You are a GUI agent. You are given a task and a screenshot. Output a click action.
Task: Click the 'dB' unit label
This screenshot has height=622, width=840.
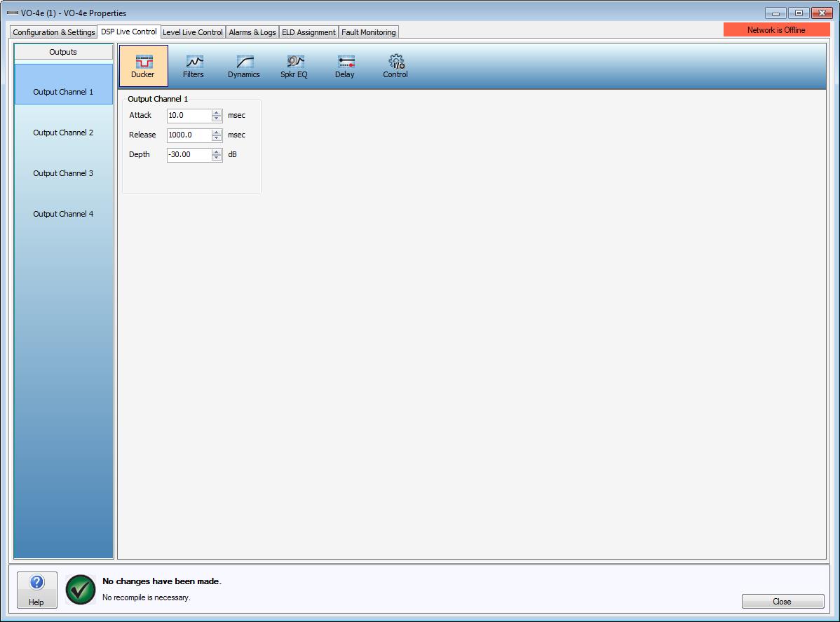click(x=233, y=154)
